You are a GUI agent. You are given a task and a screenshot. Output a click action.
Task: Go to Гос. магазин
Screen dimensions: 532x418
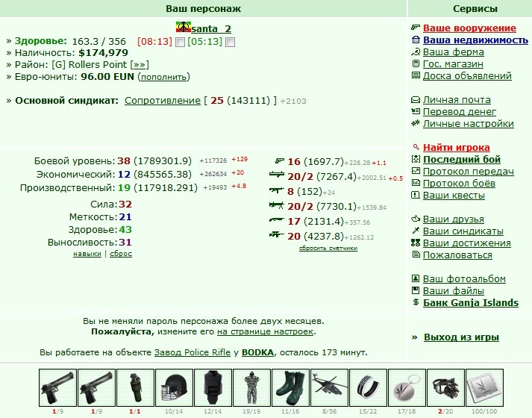pyautogui.click(x=453, y=63)
